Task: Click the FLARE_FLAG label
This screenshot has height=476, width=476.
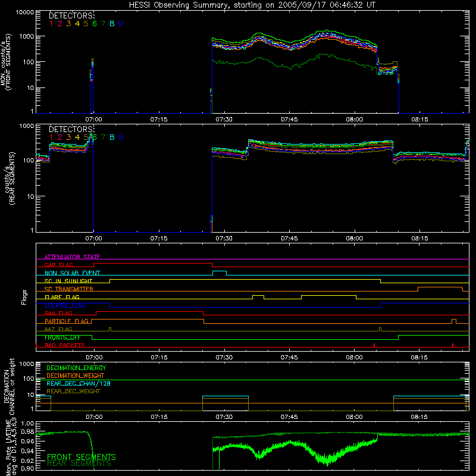Action: click(x=62, y=297)
